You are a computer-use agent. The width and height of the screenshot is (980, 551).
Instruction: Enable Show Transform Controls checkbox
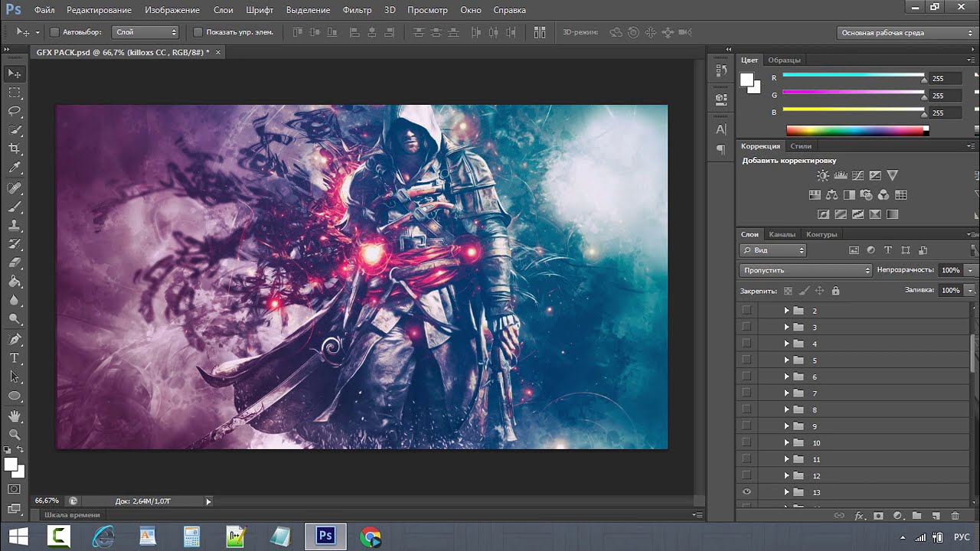pos(198,32)
